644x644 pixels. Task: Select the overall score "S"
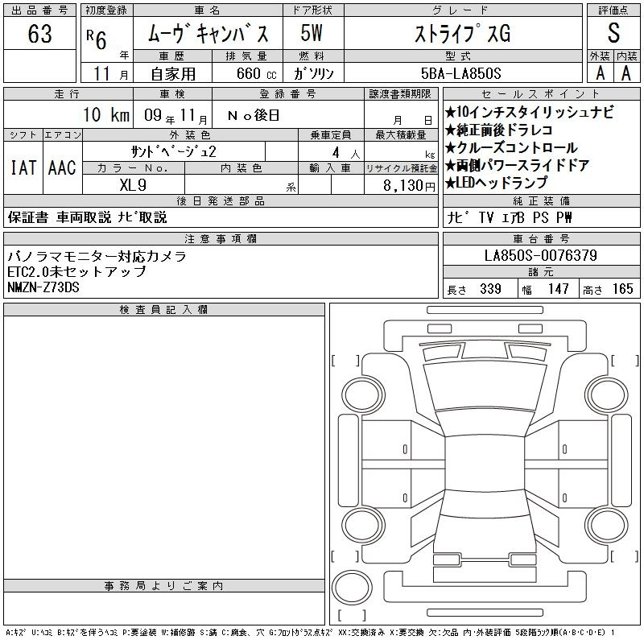click(x=613, y=33)
